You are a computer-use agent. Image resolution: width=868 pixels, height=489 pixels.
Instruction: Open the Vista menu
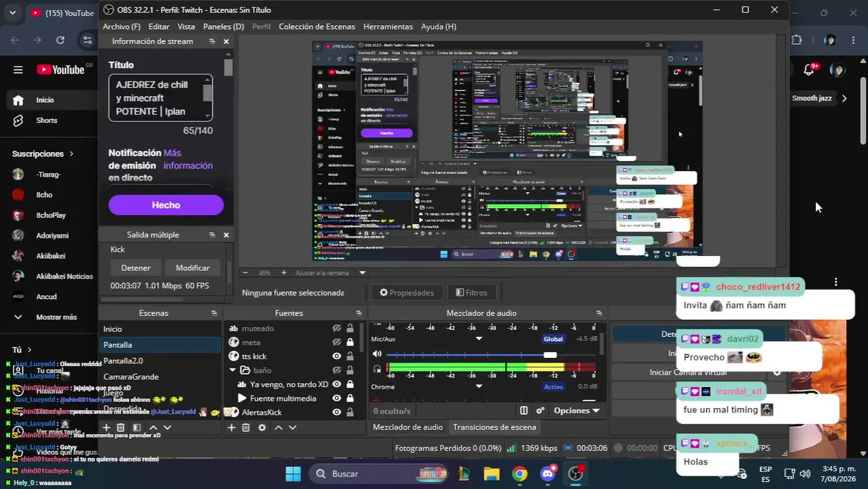coord(186,26)
